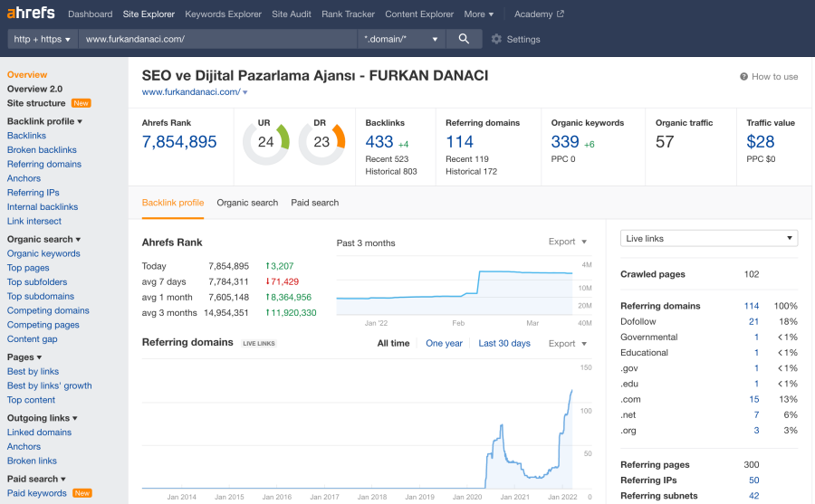The width and height of the screenshot is (815, 504).
Task: Collapse the Outgoing links sidebar section
Action: point(42,418)
